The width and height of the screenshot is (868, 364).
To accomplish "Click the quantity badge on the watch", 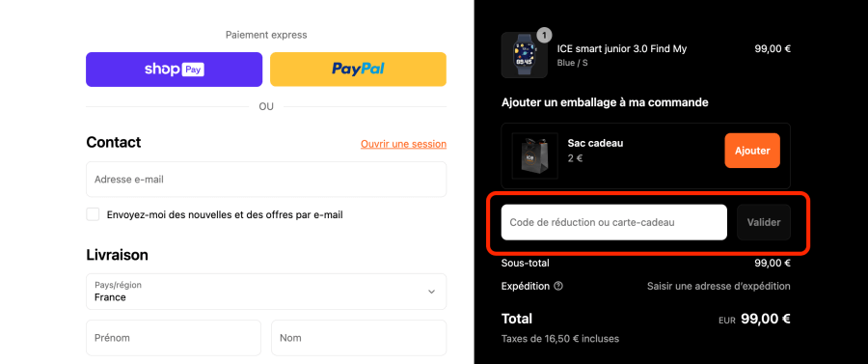I will (544, 35).
